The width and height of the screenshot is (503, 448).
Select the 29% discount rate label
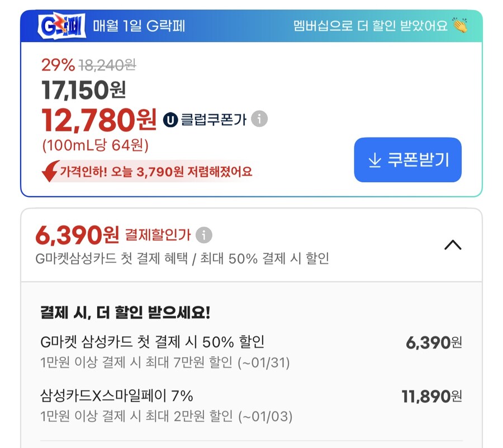click(x=58, y=65)
